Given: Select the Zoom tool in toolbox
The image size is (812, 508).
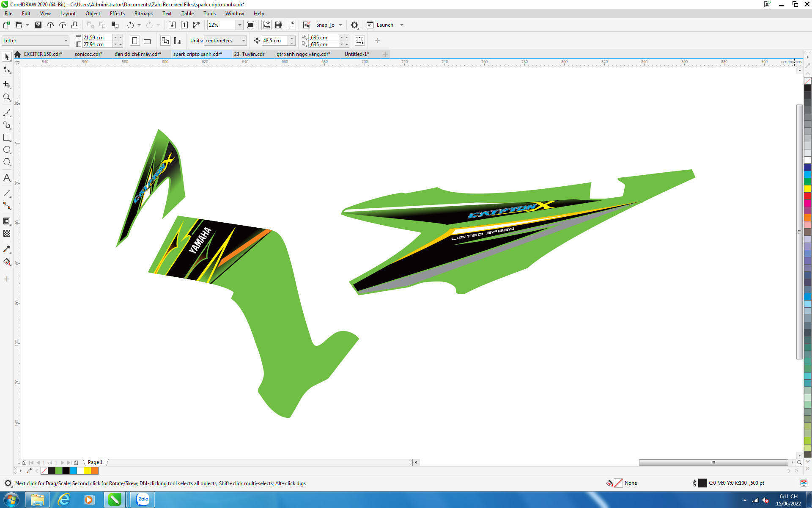Looking at the screenshot, I should [x=7, y=97].
